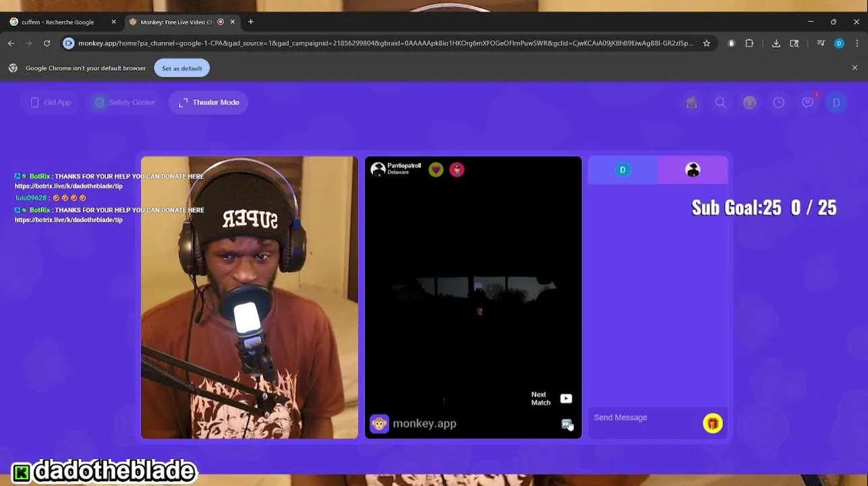Viewport: 868px width, 486px height.
Task: Click the police report icon beside Pantiepatroll
Action: (x=457, y=169)
